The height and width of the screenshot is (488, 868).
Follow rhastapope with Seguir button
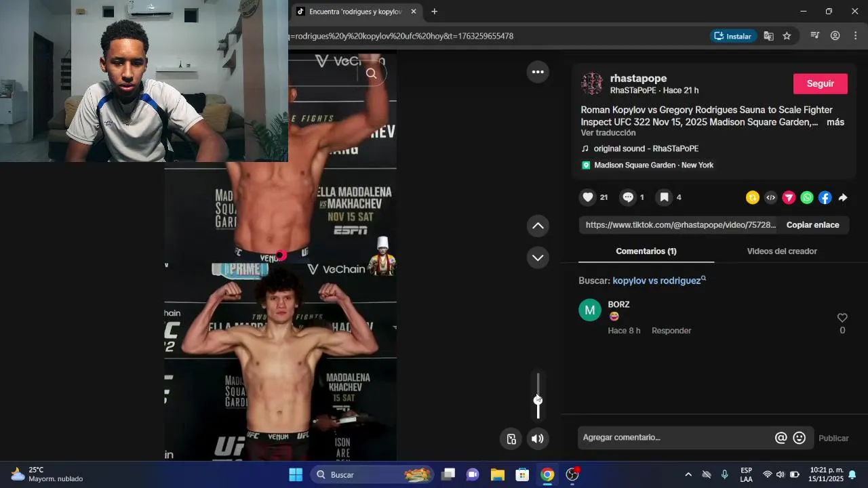821,83
